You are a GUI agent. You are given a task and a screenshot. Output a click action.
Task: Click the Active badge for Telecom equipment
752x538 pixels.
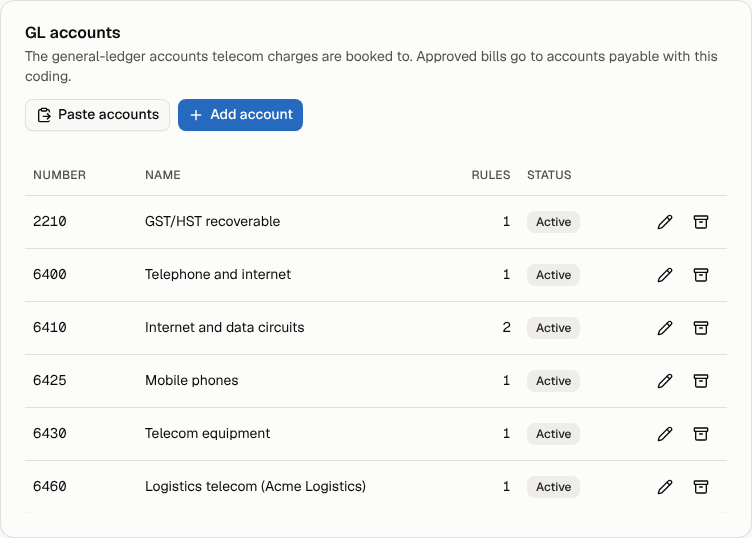[553, 434]
